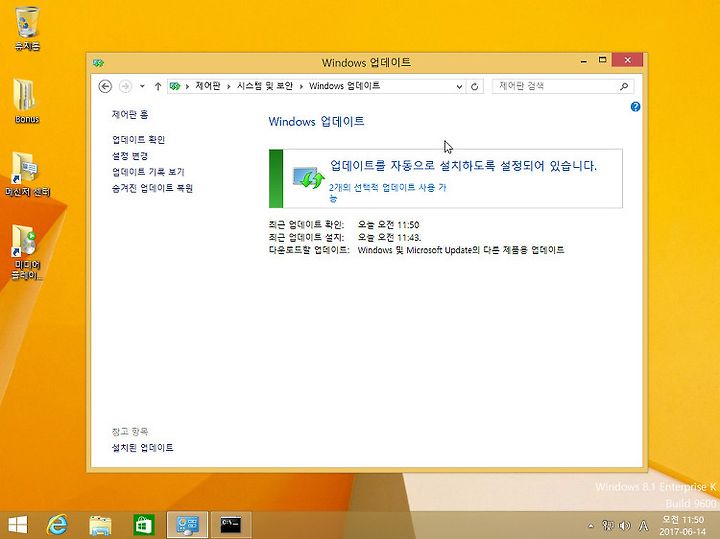The width and height of the screenshot is (720, 539).
Task: Click the forward navigation arrow
Action: click(125, 86)
